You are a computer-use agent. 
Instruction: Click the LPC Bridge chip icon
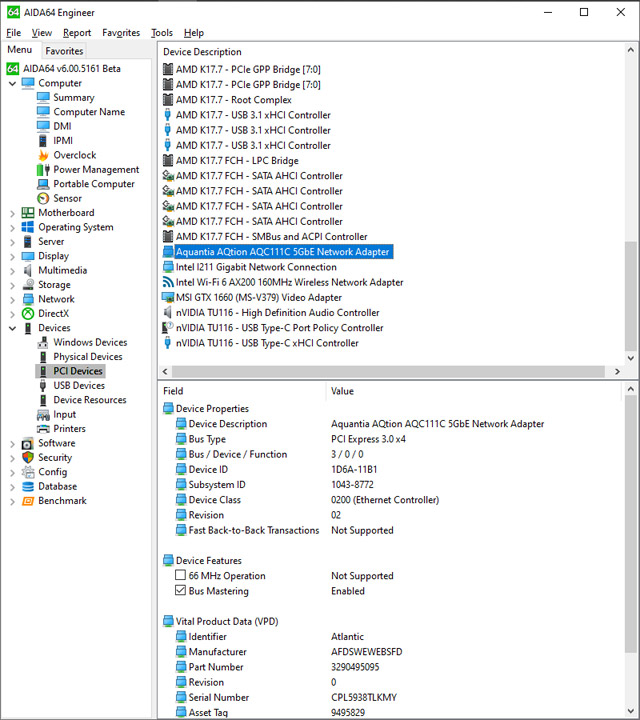(x=168, y=160)
